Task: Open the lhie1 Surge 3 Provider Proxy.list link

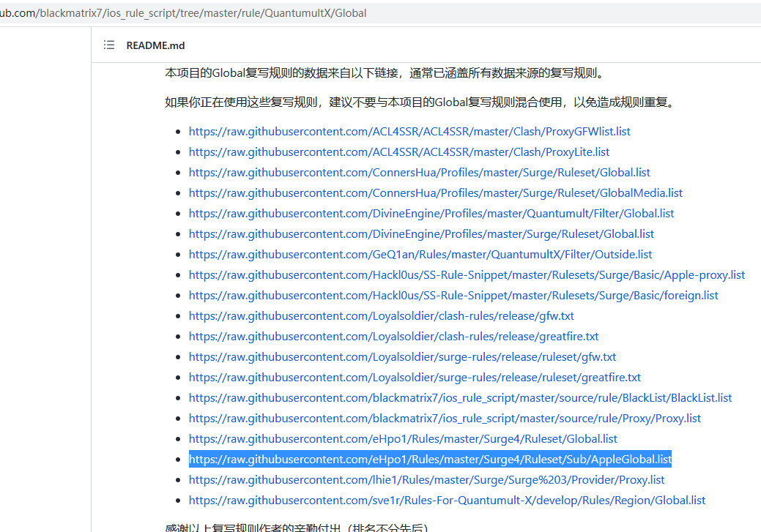Action: tap(426, 479)
